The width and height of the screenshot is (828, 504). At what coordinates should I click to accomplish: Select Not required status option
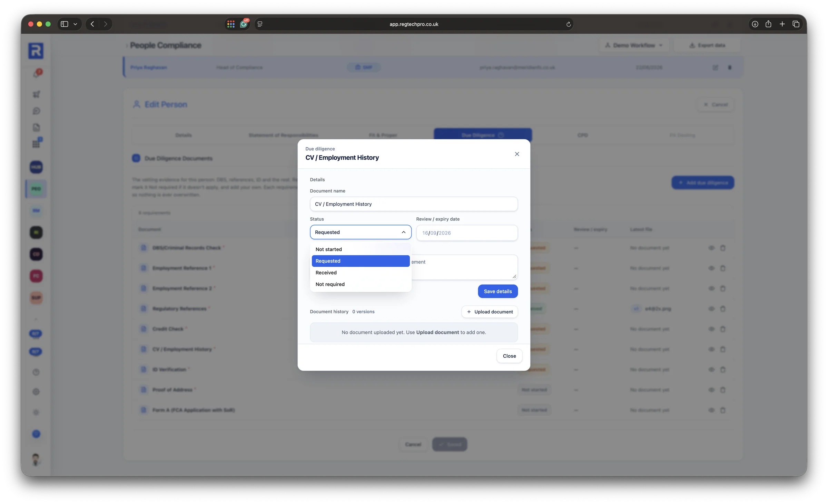[x=361, y=284]
